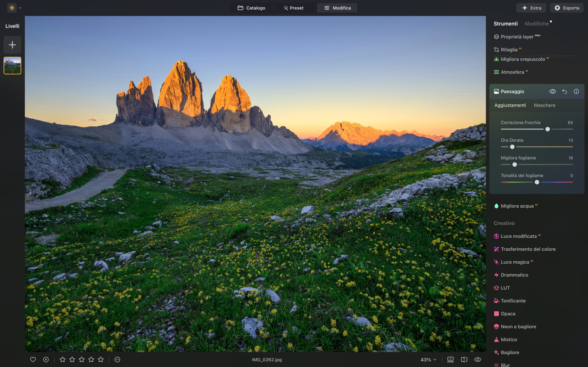Switch to the Catalogo tab

click(x=251, y=8)
